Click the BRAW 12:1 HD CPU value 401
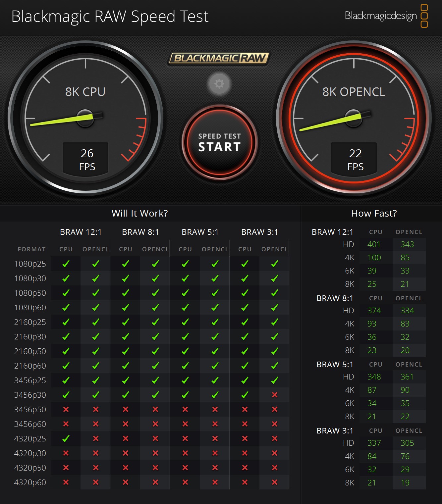 click(x=374, y=244)
